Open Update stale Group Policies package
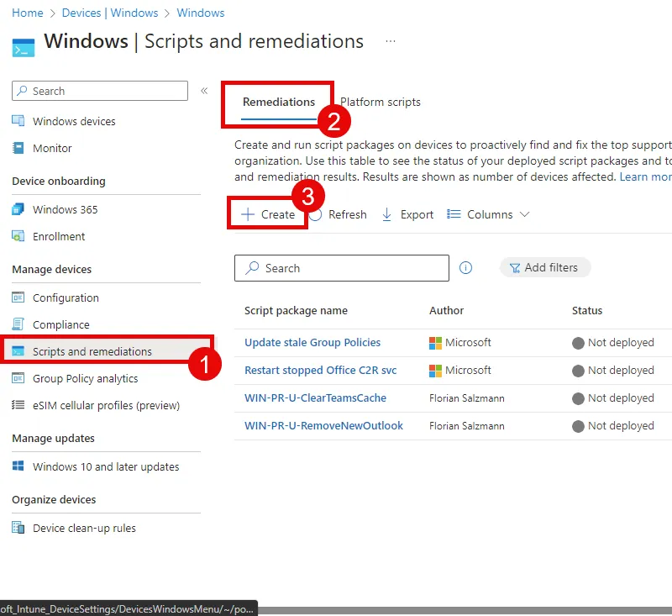The width and height of the screenshot is (672, 616). point(312,343)
